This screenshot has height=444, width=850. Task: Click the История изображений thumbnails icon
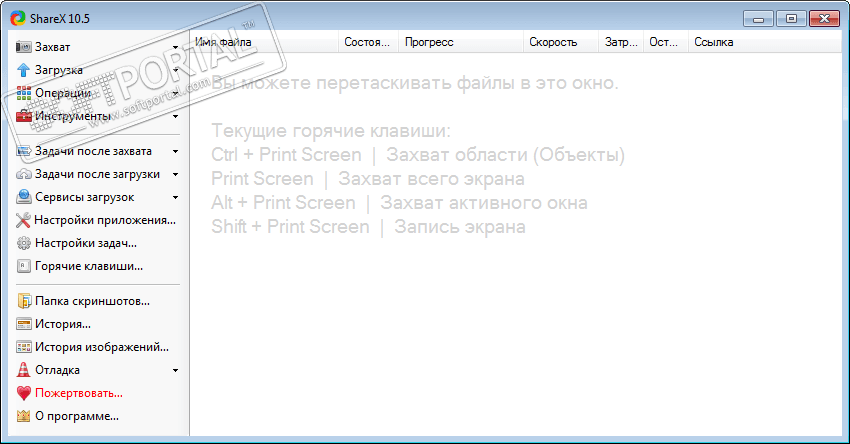pos(24,347)
